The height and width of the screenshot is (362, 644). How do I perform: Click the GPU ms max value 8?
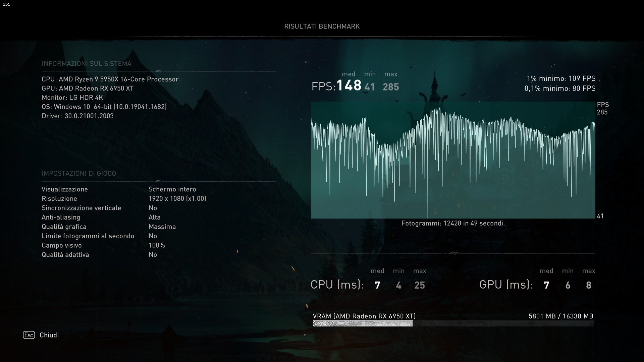click(x=588, y=285)
